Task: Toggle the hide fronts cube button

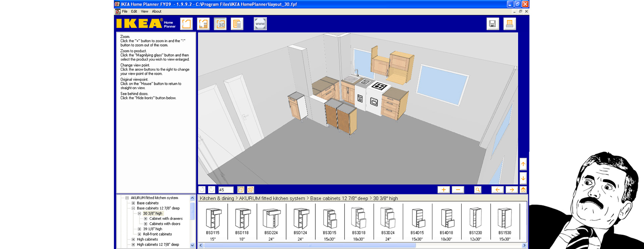Action: [x=241, y=190]
